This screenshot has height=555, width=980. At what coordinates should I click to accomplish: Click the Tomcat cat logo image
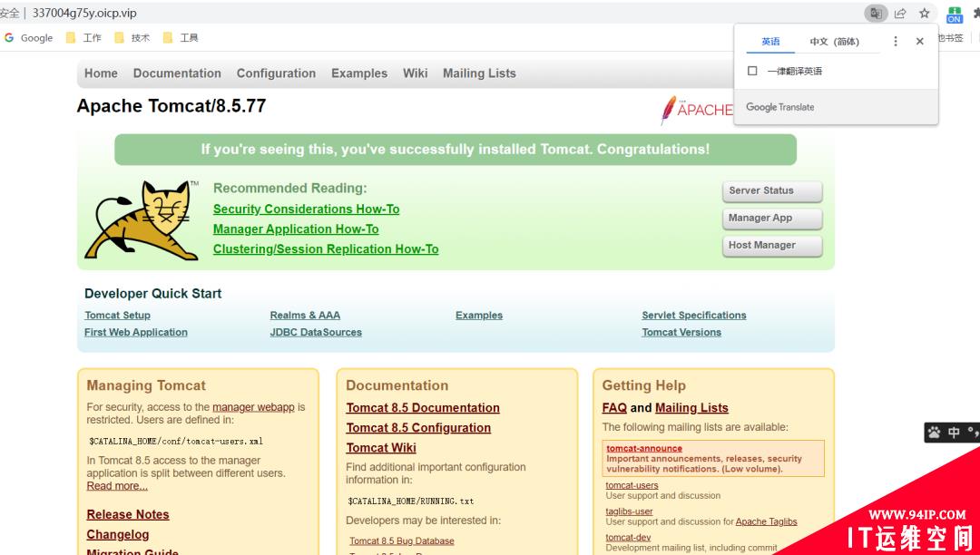click(142, 220)
